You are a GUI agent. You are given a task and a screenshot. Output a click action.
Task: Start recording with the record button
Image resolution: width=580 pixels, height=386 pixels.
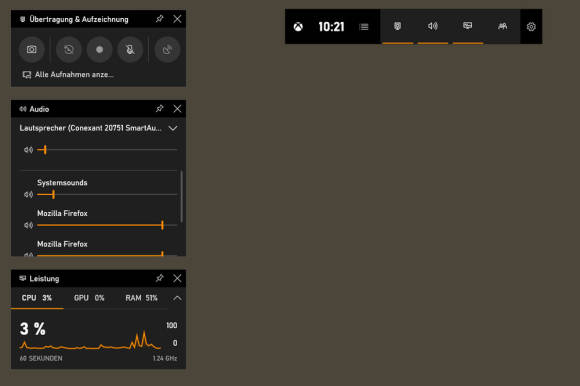(x=100, y=50)
